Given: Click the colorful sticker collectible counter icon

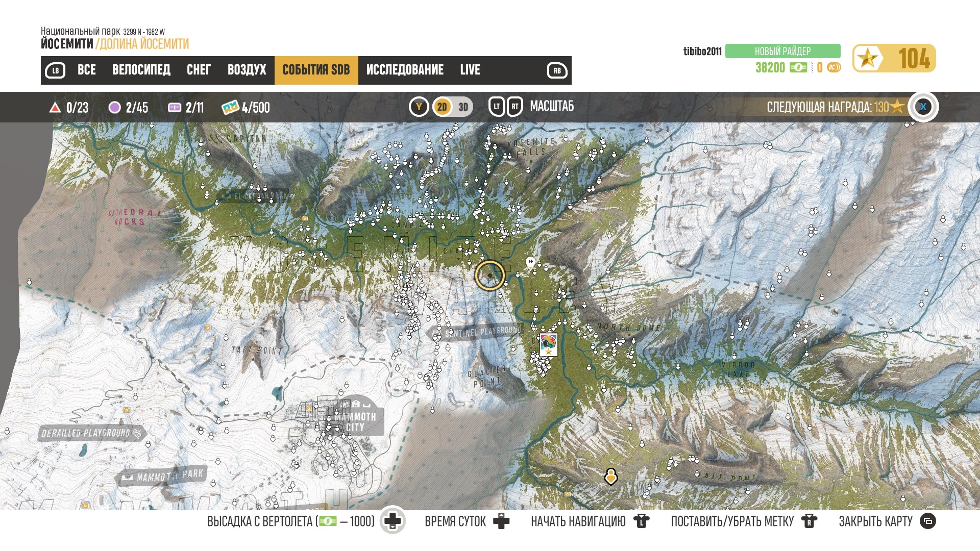Looking at the screenshot, I should click(x=230, y=107).
